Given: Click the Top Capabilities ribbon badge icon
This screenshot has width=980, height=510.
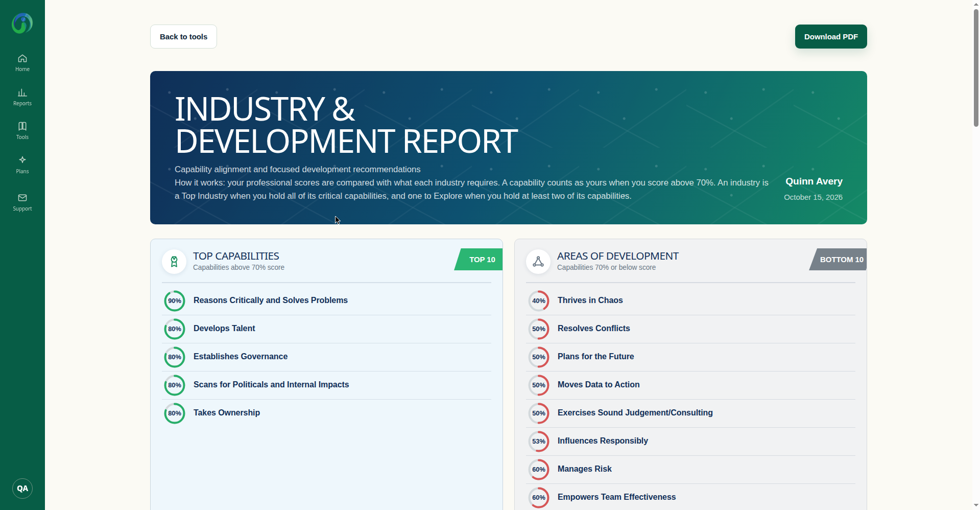Looking at the screenshot, I should pos(174,262).
